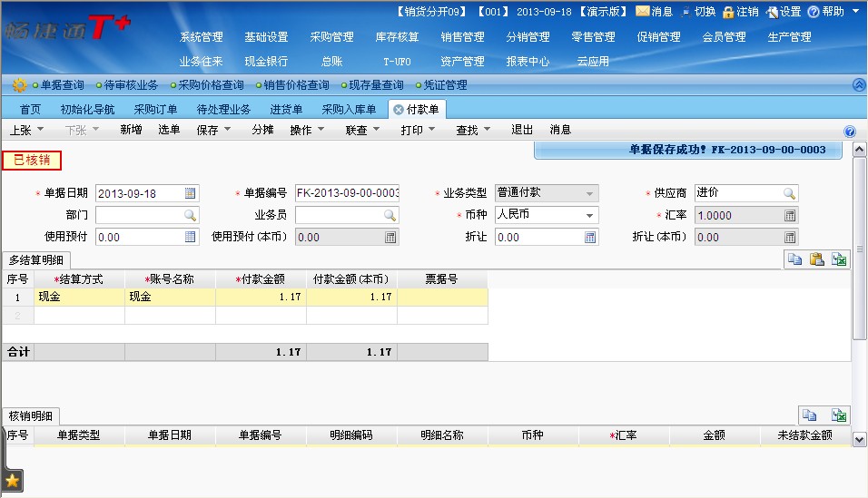Search 供应商 with the magnifier icon
Image resolution: width=868 pixels, height=498 pixels.
[789, 193]
